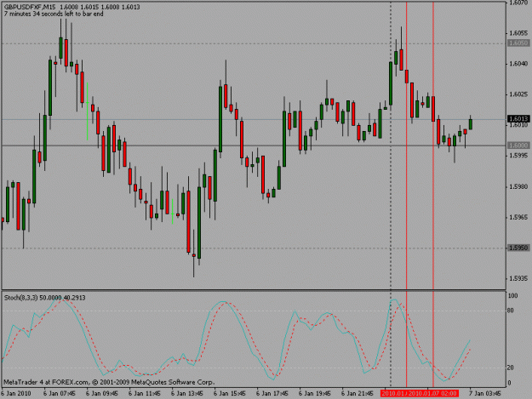Screen dimensions: 532x399
Task: Click the red 2010.01.07 02:00 time label
Action: pos(432,393)
